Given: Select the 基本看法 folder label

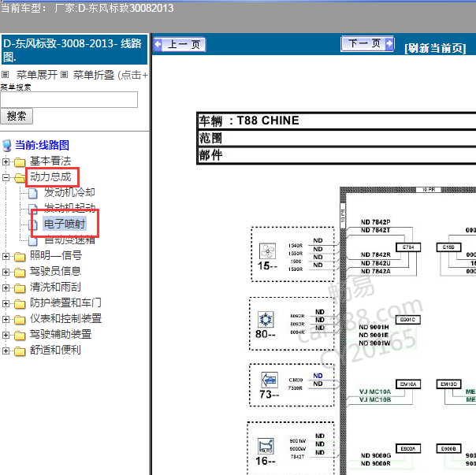Looking at the screenshot, I should [x=50, y=161].
